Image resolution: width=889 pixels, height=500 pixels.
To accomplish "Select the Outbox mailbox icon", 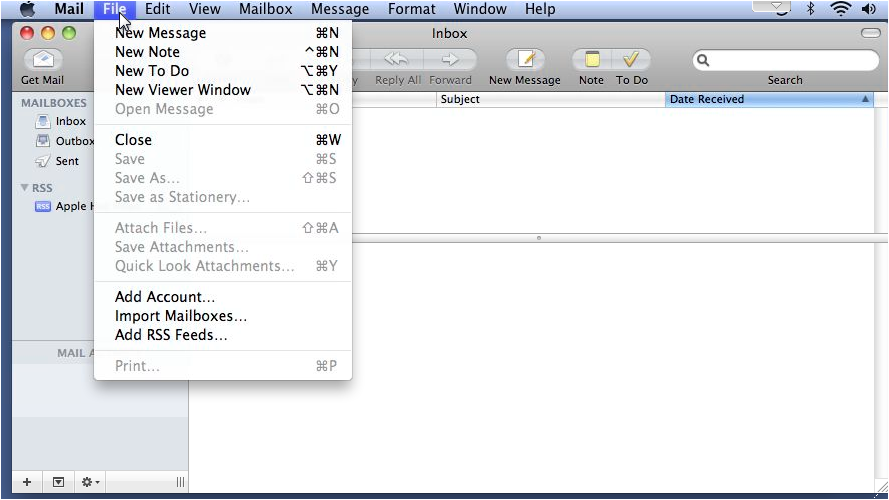I will pyautogui.click(x=43, y=141).
